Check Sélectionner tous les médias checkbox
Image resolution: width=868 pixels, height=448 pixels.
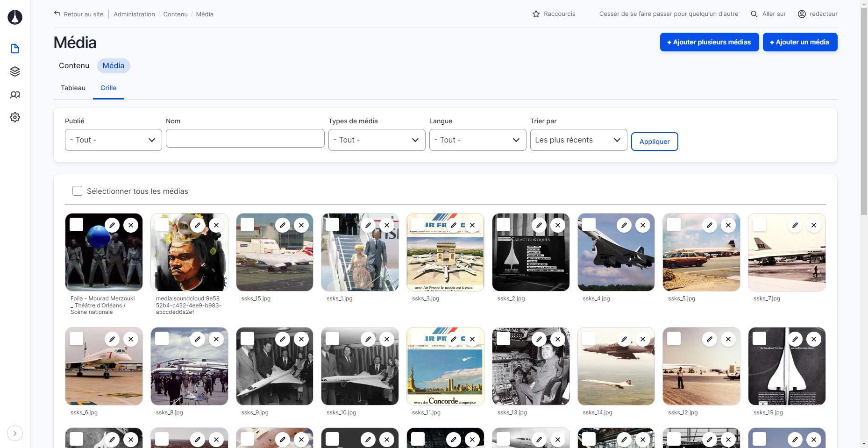tap(78, 191)
